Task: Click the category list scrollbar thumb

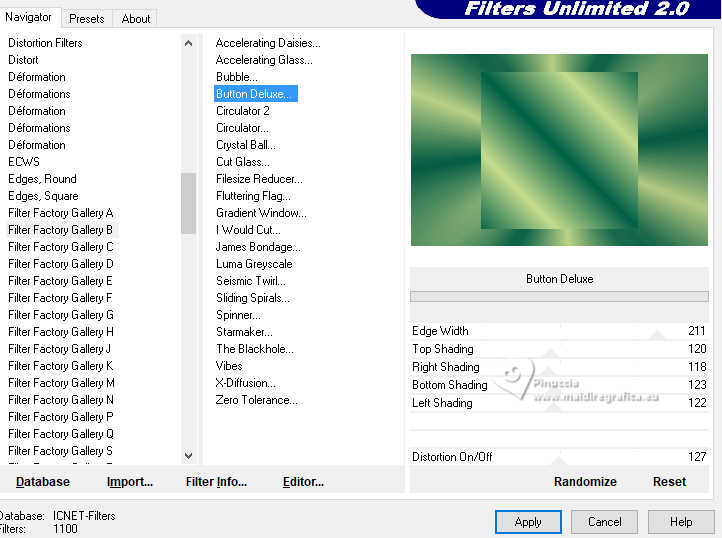Action: [188, 203]
